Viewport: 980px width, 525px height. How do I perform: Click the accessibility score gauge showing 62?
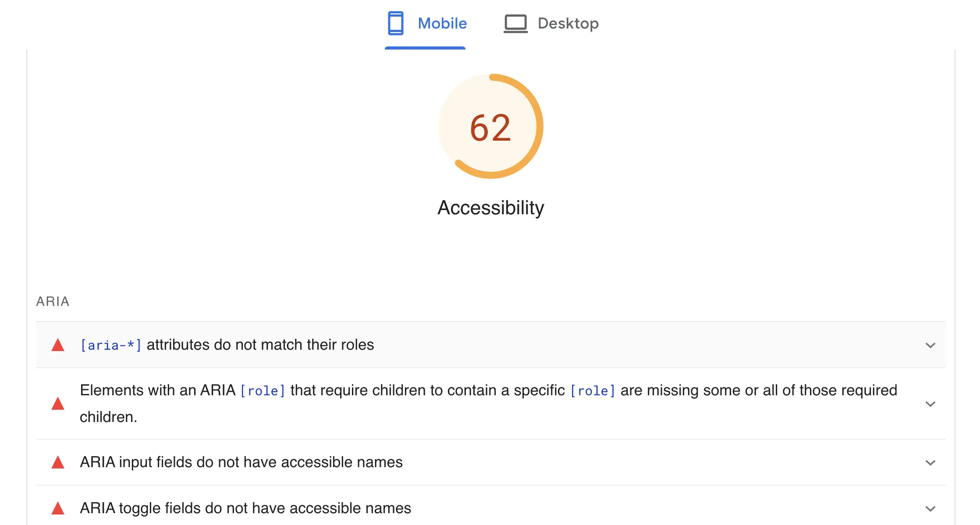(490, 127)
